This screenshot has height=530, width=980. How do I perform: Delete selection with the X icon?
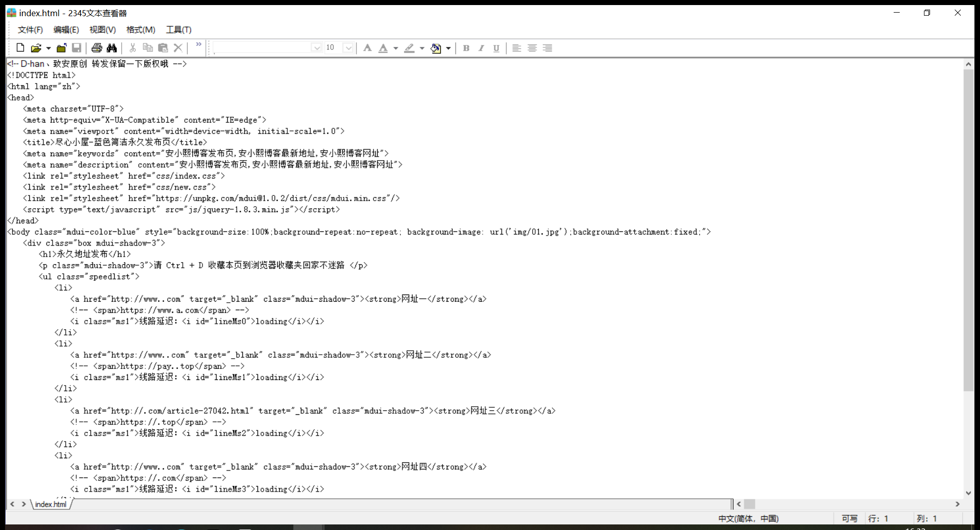178,48
